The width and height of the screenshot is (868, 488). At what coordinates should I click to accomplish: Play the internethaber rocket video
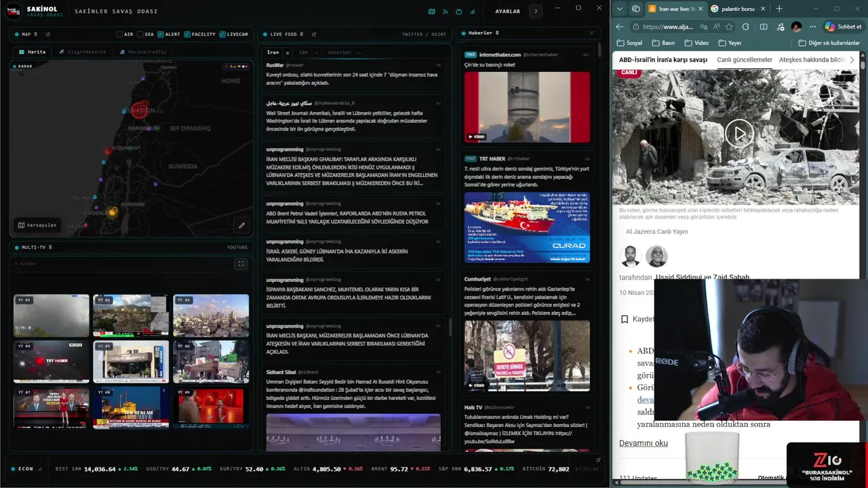[x=527, y=107]
